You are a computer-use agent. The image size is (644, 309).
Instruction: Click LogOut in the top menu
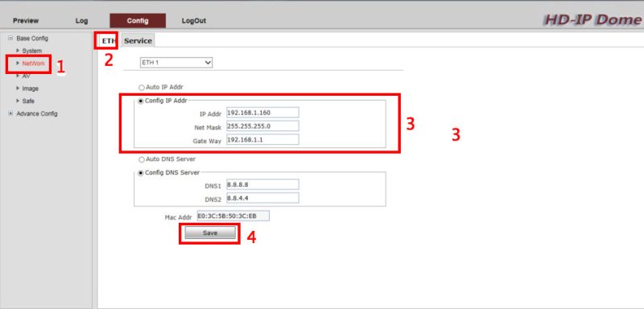[x=194, y=20]
